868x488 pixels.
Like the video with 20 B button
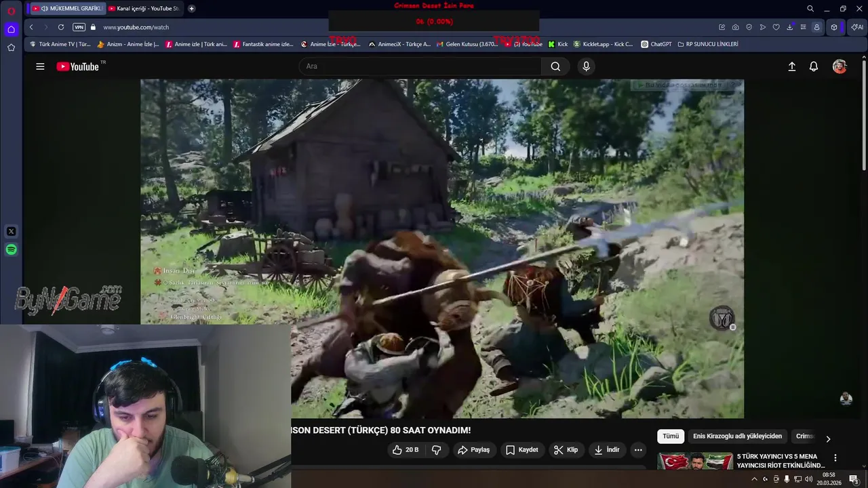[406, 449]
